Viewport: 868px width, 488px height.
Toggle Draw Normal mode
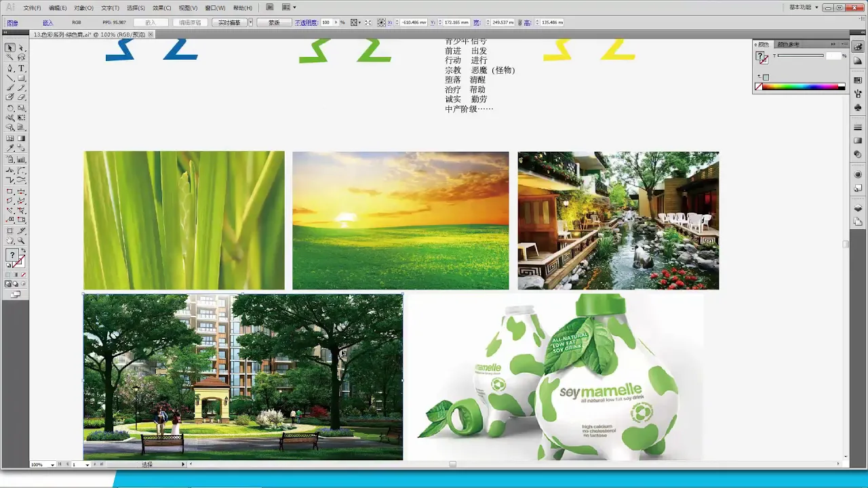click(9, 284)
